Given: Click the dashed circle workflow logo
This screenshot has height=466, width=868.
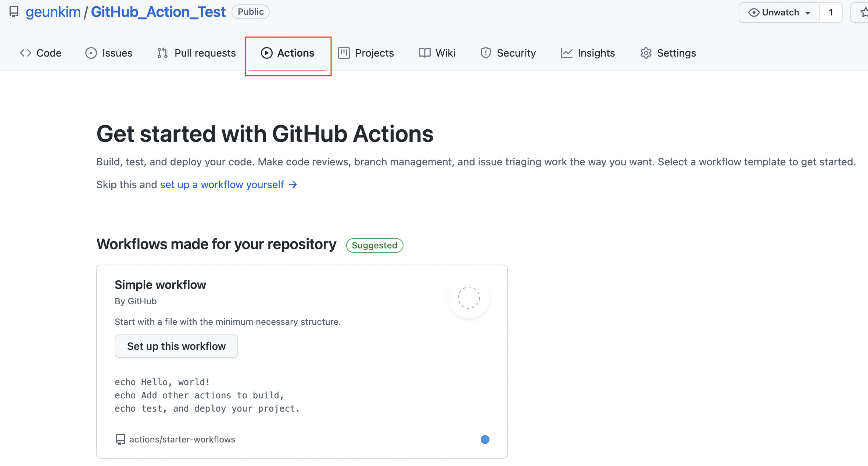Looking at the screenshot, I should pos(469,298).
